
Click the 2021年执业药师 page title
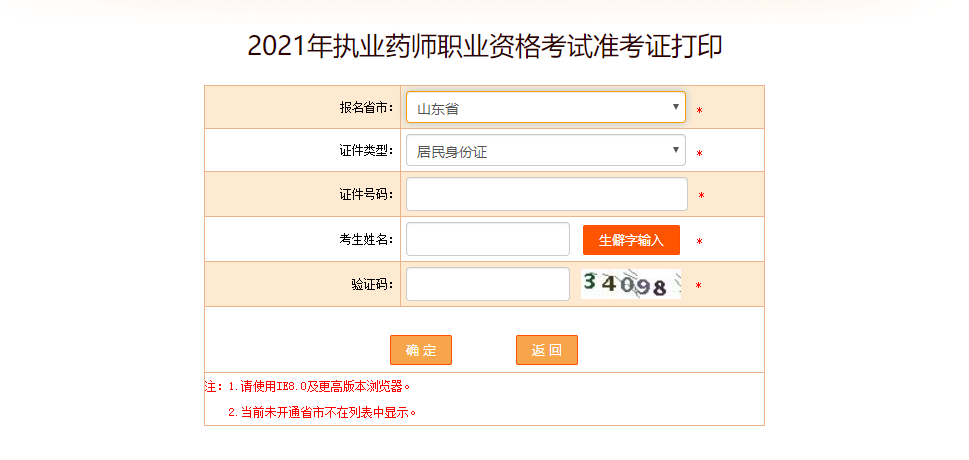click(x=485, y=47)
